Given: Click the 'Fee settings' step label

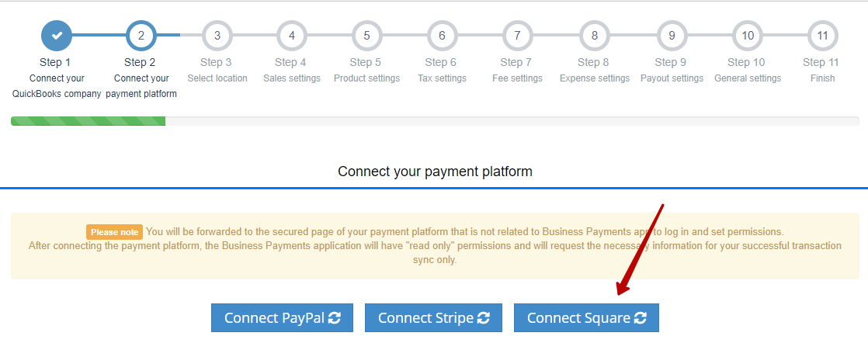Looking at the screenshot, I should click(x=517, y=78).
